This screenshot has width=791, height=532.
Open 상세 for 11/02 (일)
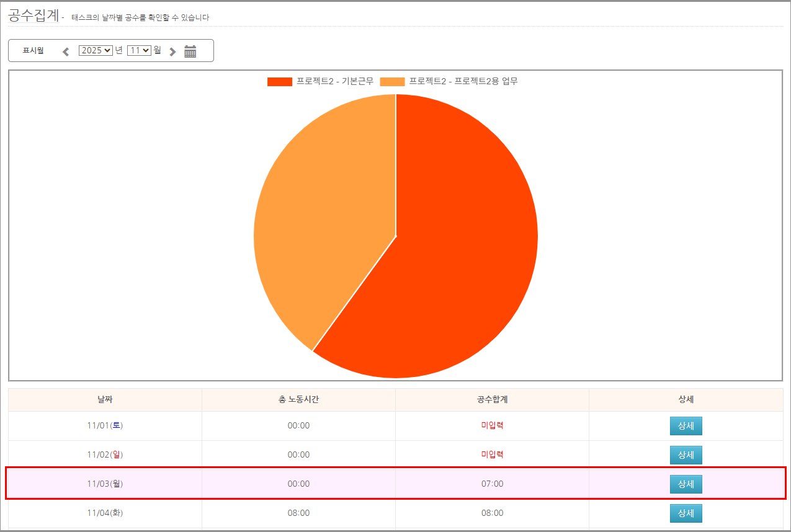tap(686, 455)
